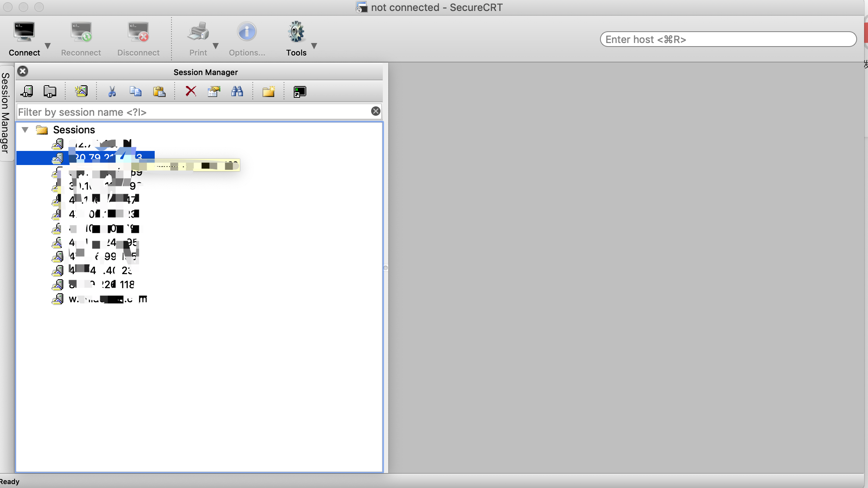
Task: Click the arrange session shortcut icon
Action: tap(300, 91)
